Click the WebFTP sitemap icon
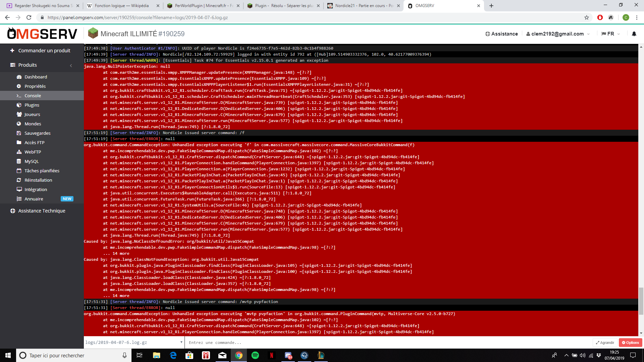Screen dimensions: 644x362 (x=19, y=152)
